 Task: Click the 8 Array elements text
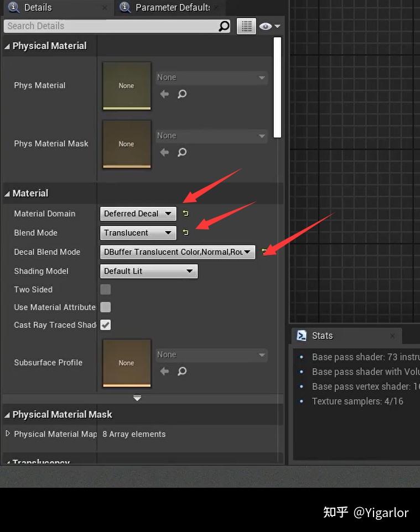click(x=134, y=434)
